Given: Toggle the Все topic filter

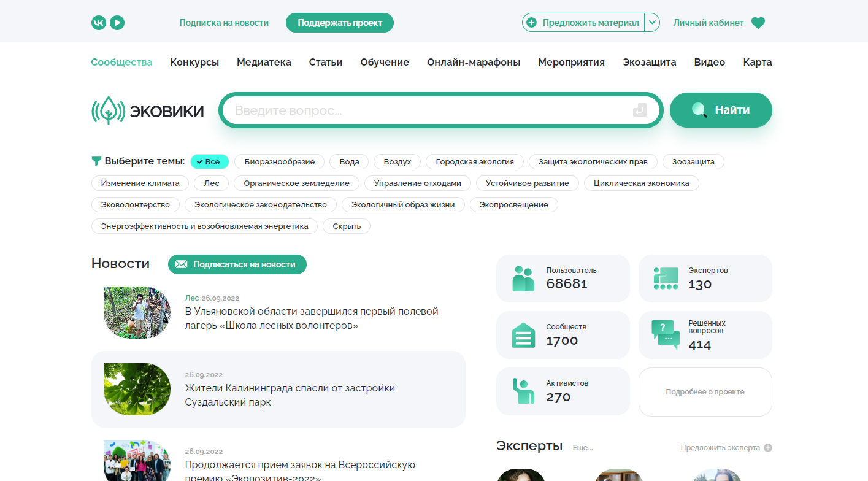Looking at the screenshot, I should click(210, 162).
